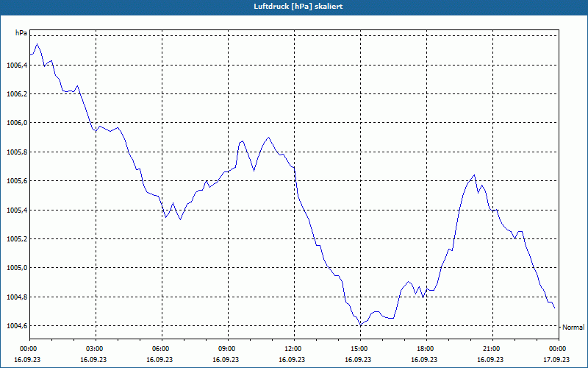The image size is (588, 368).
Task: Click the 16.09.23 date beneath 21:00
Action: [x=490, y=359]
